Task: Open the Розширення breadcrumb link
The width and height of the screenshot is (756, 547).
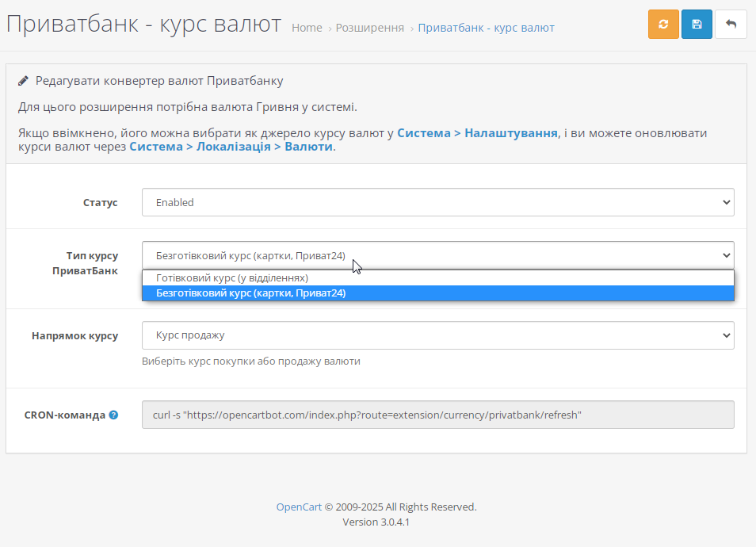Action: point(370,28)
